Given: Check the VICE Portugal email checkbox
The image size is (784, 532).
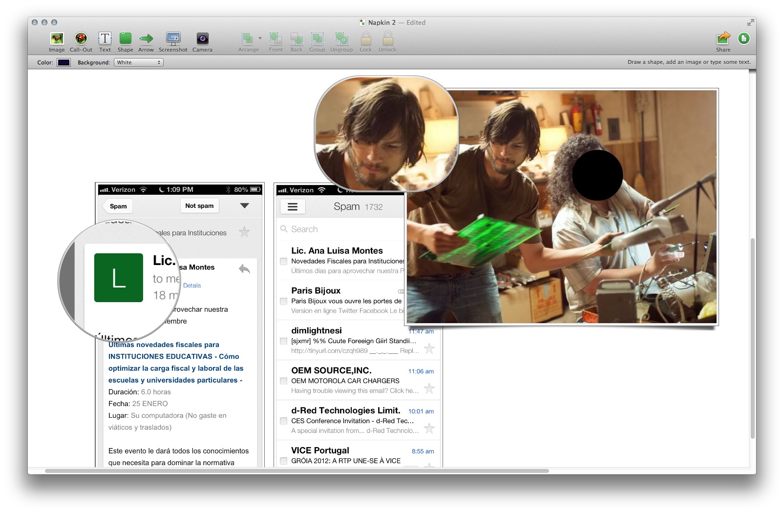Looking at the screenshot, I should pos(283,461).
